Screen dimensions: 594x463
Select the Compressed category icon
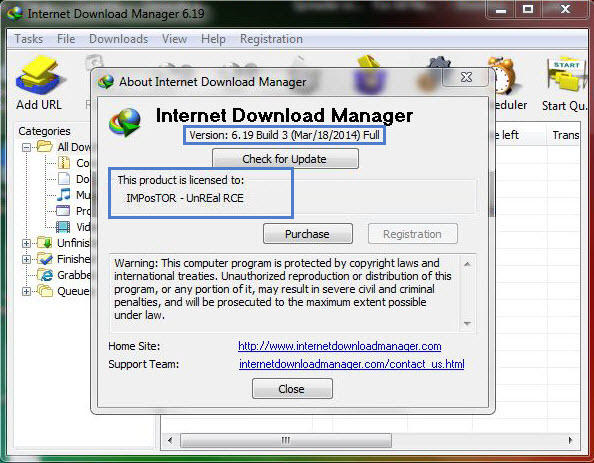point(64,163)
